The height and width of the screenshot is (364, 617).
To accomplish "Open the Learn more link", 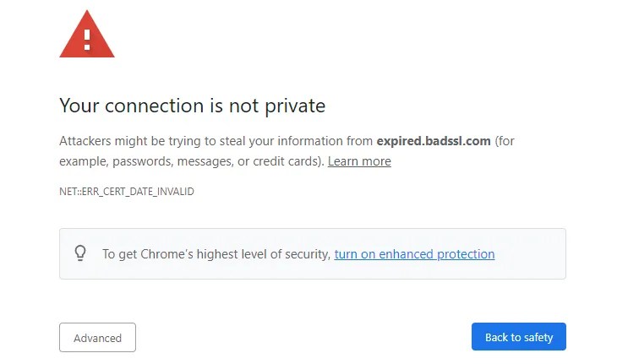I will (x=359, y=161).
